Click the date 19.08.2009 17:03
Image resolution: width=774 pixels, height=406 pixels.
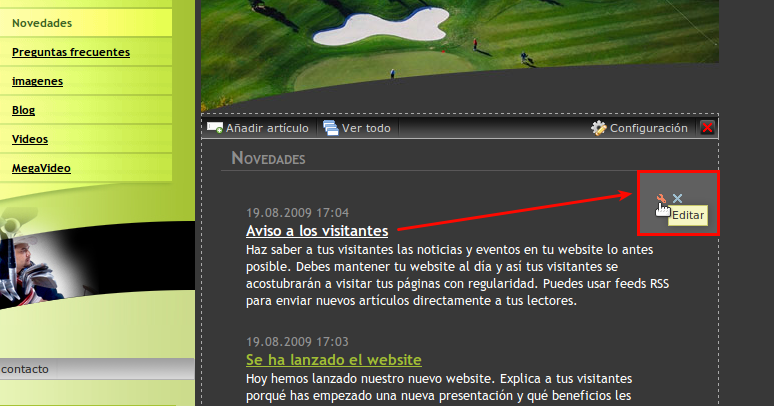[297, 342]
